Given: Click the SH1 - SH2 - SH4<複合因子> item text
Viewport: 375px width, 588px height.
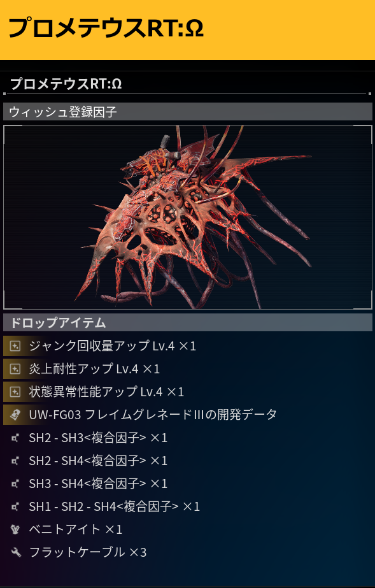Looking at the screenshot, I should pos(114,506).
